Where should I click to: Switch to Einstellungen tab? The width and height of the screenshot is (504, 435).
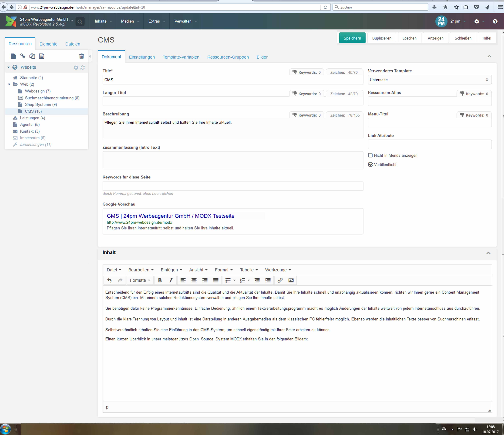click(x=142, y=57)
